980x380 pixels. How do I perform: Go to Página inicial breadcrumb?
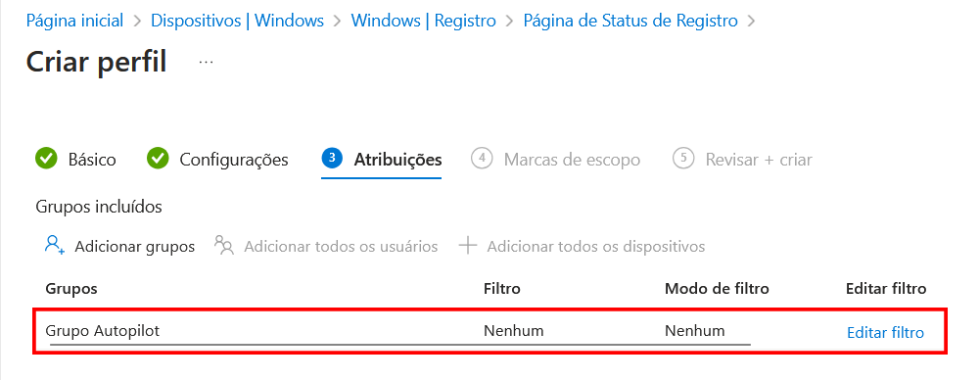74,21
